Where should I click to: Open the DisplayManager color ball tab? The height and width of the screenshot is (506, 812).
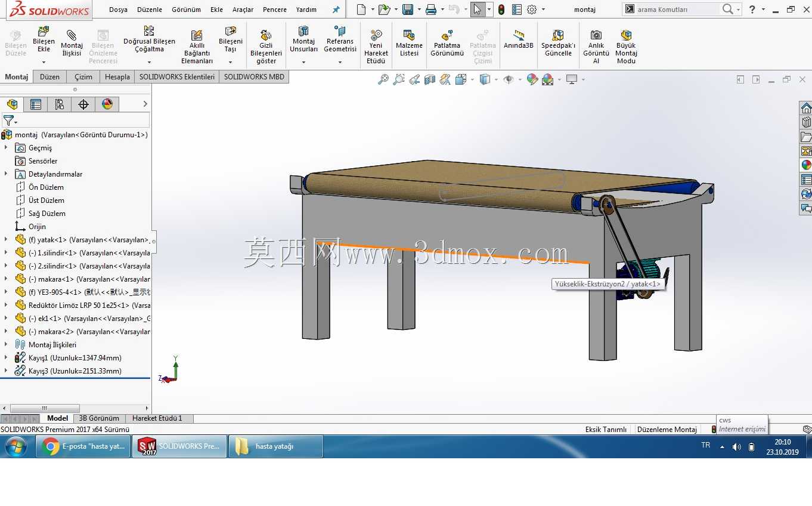[x=107, y=104]
